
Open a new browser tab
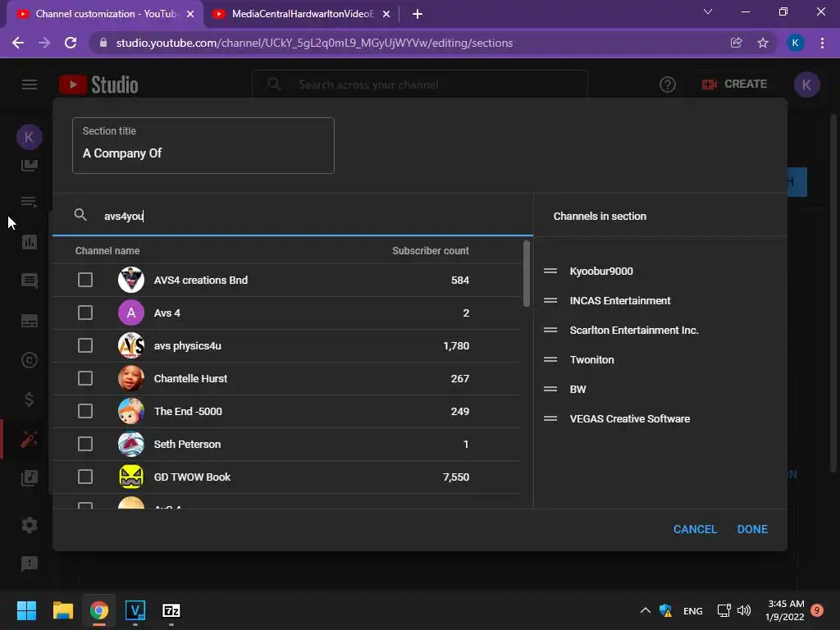(418, 15)
